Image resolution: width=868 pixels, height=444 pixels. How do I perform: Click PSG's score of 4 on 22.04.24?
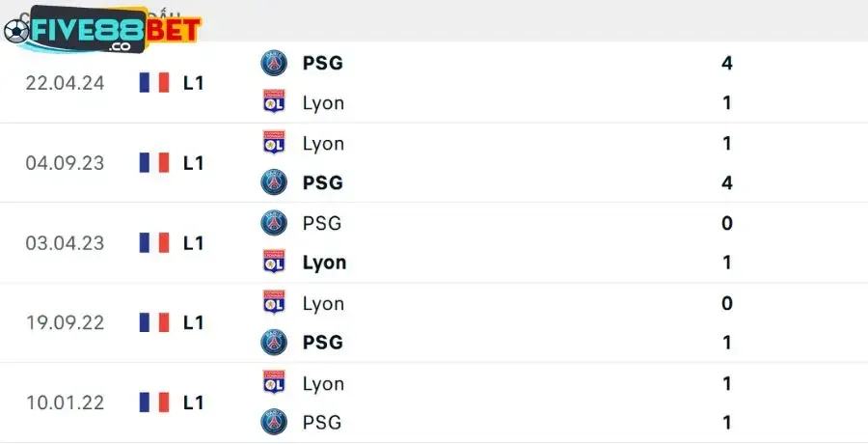(x=727, y=63)
